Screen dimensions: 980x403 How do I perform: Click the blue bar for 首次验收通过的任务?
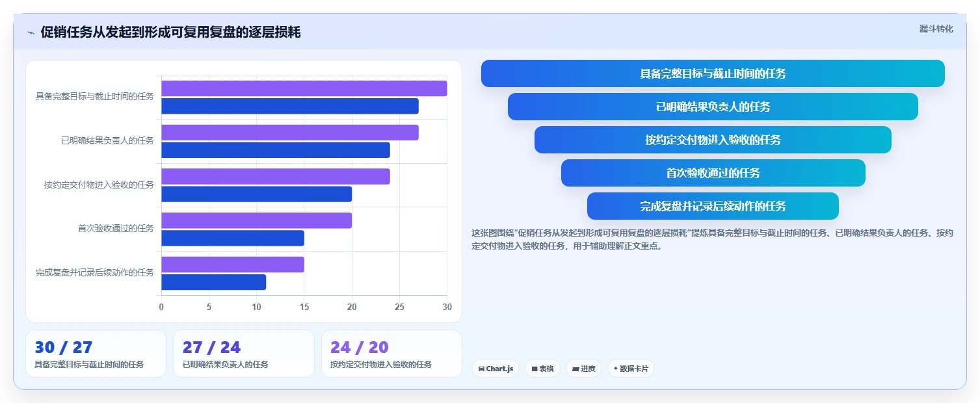[233, 238]
